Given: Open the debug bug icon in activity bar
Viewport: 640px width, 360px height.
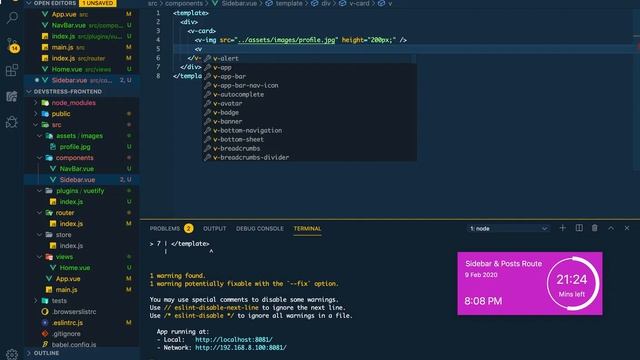Looking at the screenshot, I should click(12, 122).
